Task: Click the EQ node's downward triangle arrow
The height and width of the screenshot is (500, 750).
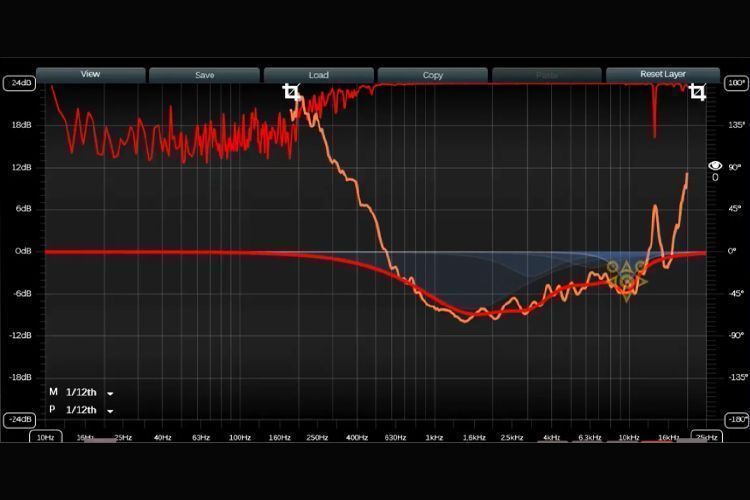Action: click(x=627, y=298)
